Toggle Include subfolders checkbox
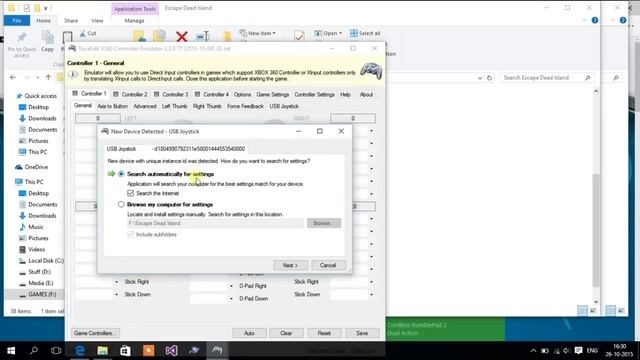The image size is (640, 360). pyautogui.click(x=131, y=234)
